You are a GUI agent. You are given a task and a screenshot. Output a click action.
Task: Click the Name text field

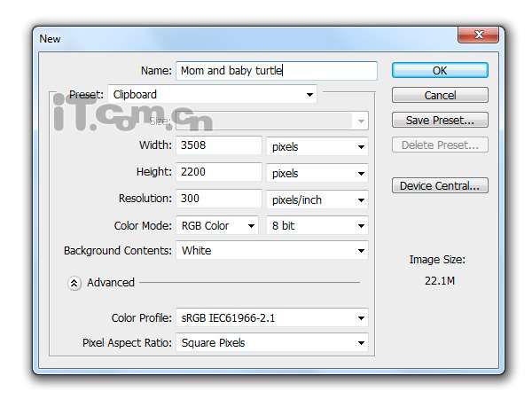click(276, 70)
